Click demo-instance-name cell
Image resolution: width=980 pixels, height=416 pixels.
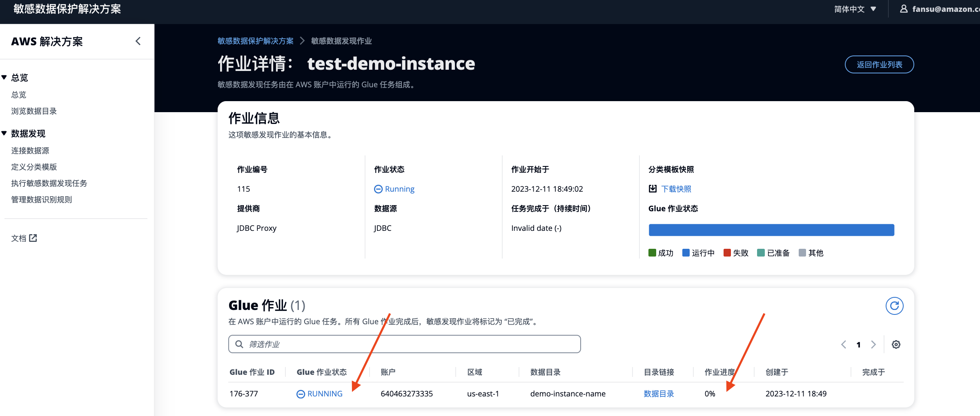click(568, 394)
